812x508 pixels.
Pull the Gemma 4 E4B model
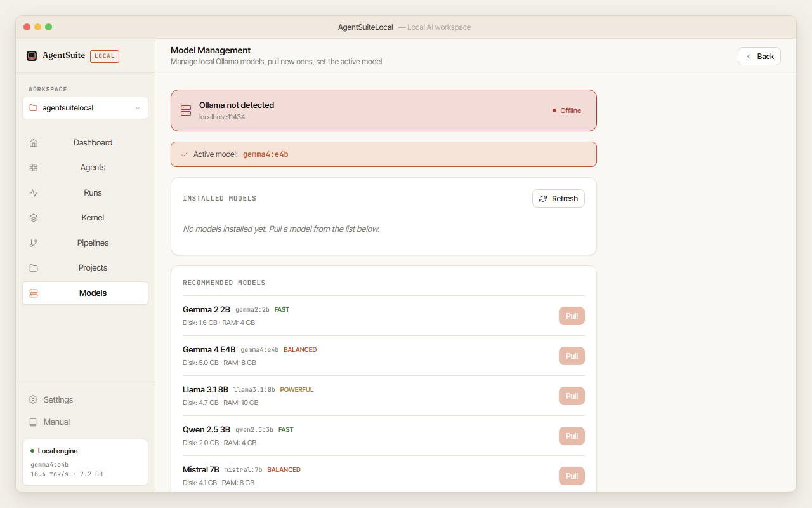pyautogui.click(x=572, y=356)
